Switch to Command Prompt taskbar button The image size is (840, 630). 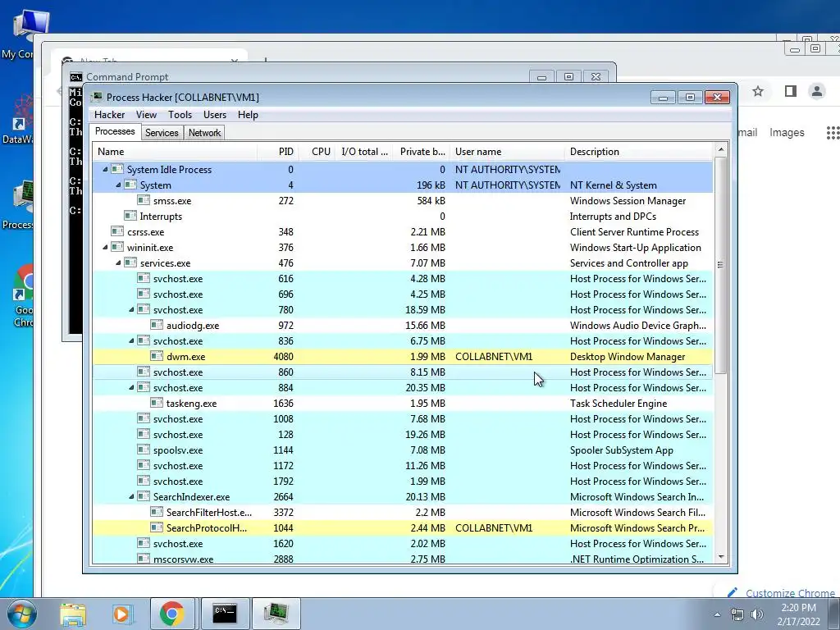pyautogui.click(x=225, y=614)
